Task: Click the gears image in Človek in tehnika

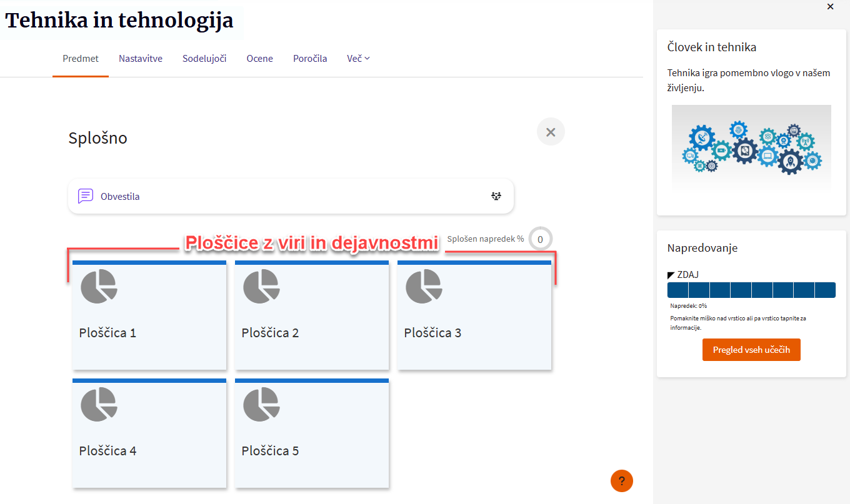Action: point(751,148)
